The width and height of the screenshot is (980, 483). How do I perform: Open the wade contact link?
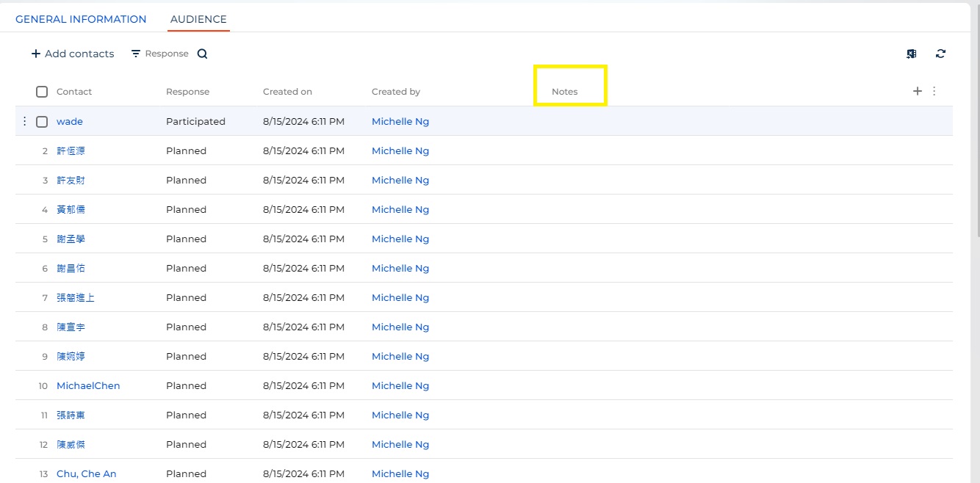click(70, 121)
